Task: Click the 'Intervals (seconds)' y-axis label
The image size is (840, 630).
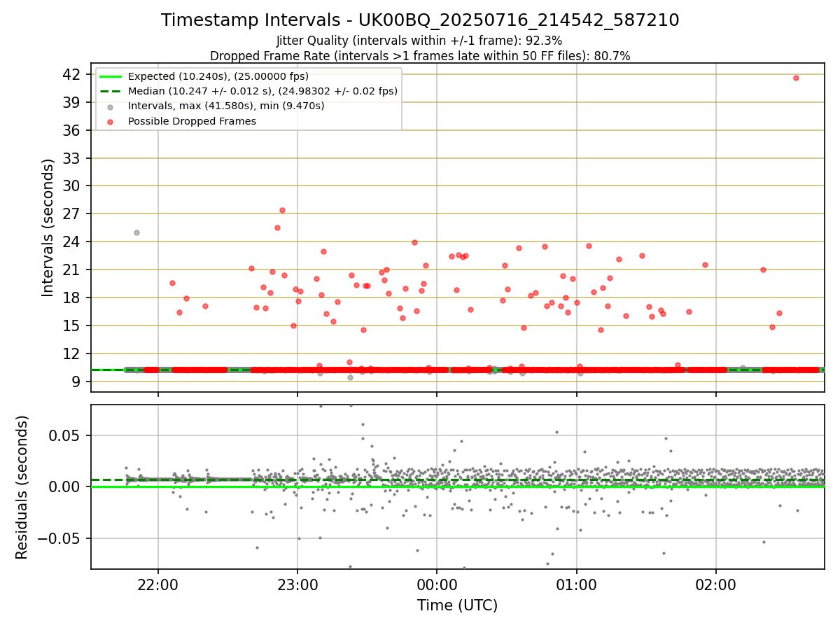Action: pos(48,227)
